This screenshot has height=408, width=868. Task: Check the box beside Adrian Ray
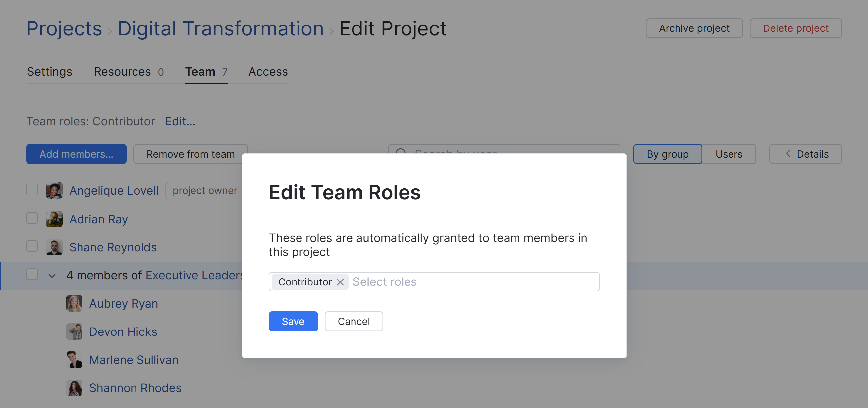(x=32, y=218)
